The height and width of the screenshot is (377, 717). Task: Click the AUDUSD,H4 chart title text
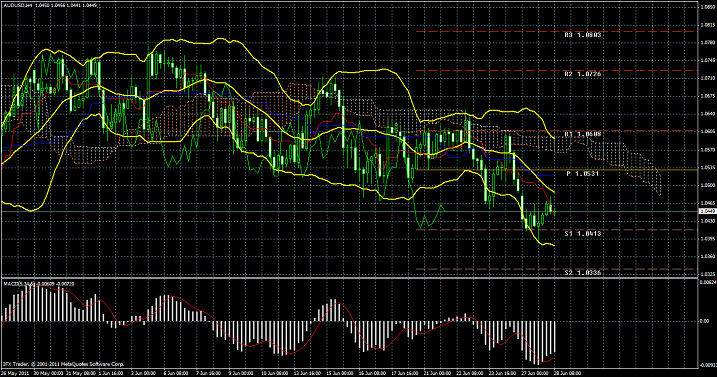coord(17,5)
